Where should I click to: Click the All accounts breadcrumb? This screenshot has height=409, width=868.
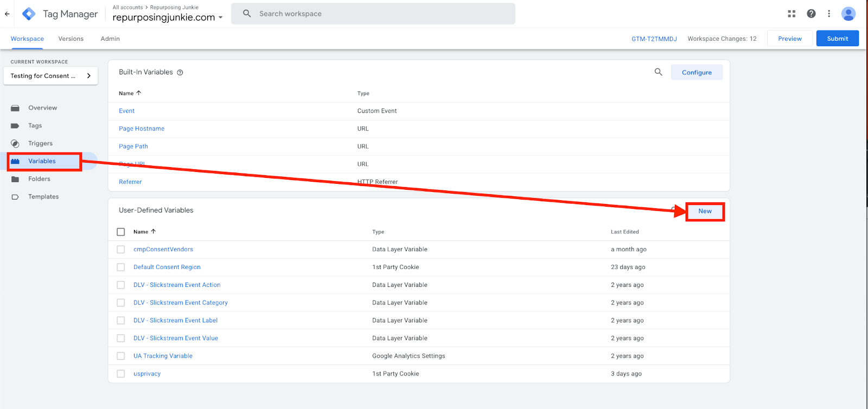click(127, 8)
